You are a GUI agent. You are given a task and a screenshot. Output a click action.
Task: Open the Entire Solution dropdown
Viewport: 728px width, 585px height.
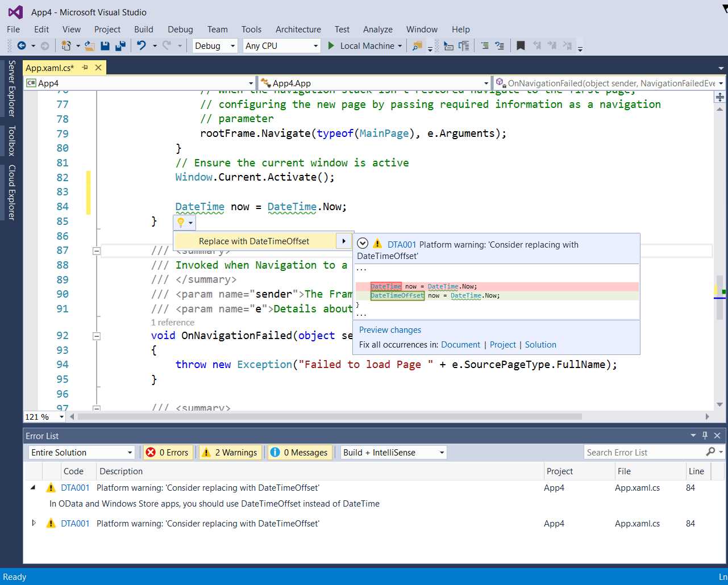(82, 452)
